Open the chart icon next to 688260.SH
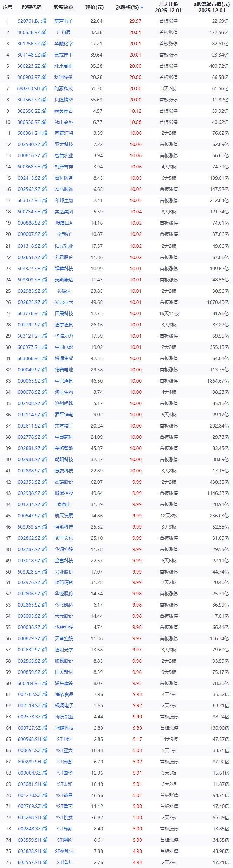The width and height of the screenshot is (233, 868). point(44,88)
